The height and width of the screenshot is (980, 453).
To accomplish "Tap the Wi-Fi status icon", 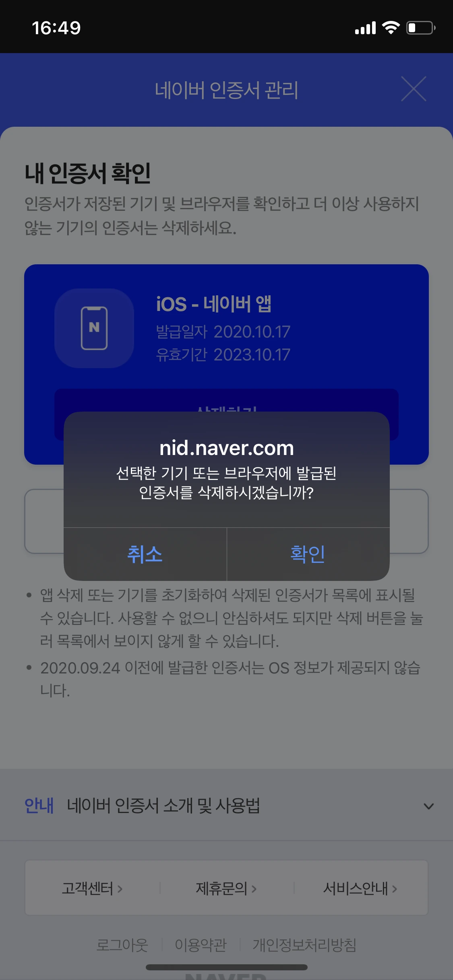I will click(x=391, y=28).
